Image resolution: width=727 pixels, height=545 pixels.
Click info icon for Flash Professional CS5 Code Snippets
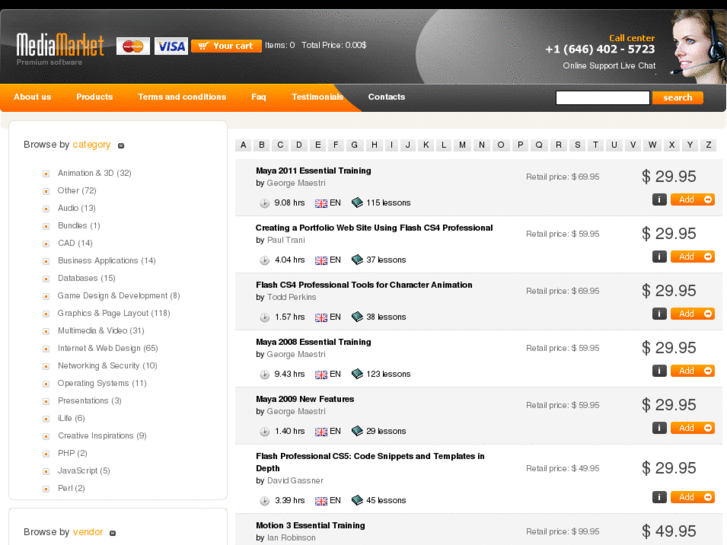pyautogui.click(x=659, y=497)
